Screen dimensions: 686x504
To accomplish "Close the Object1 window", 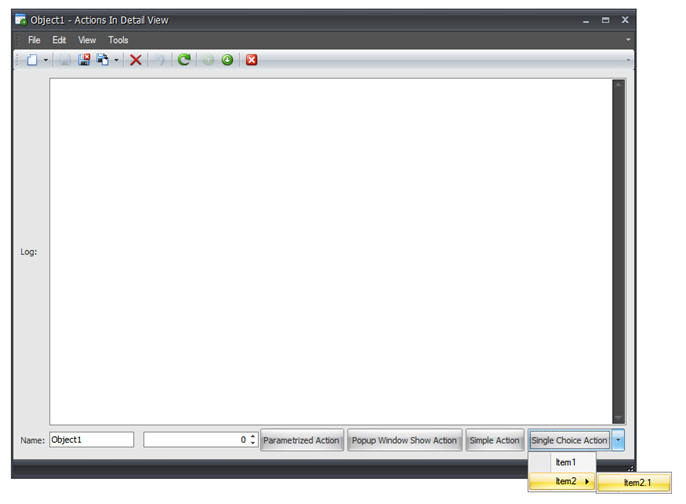I will pyautogui.click(x=625, y=20).
